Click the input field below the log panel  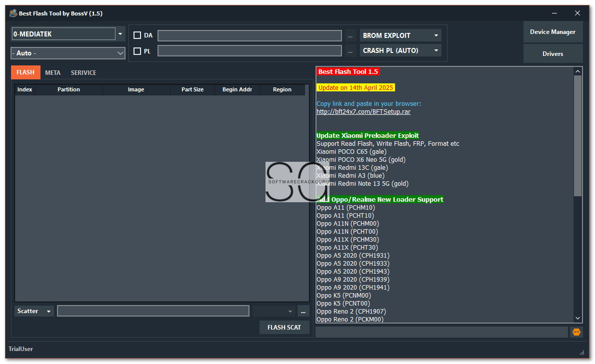point(441,332)
